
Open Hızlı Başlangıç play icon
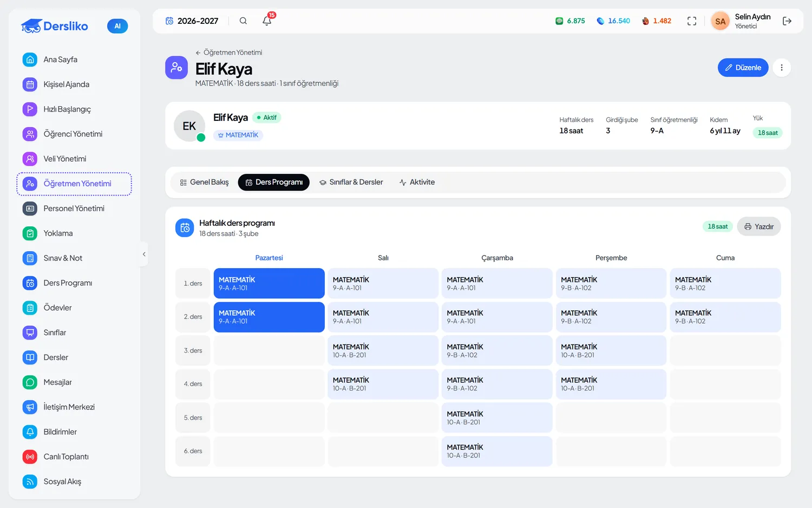[30, 109]
